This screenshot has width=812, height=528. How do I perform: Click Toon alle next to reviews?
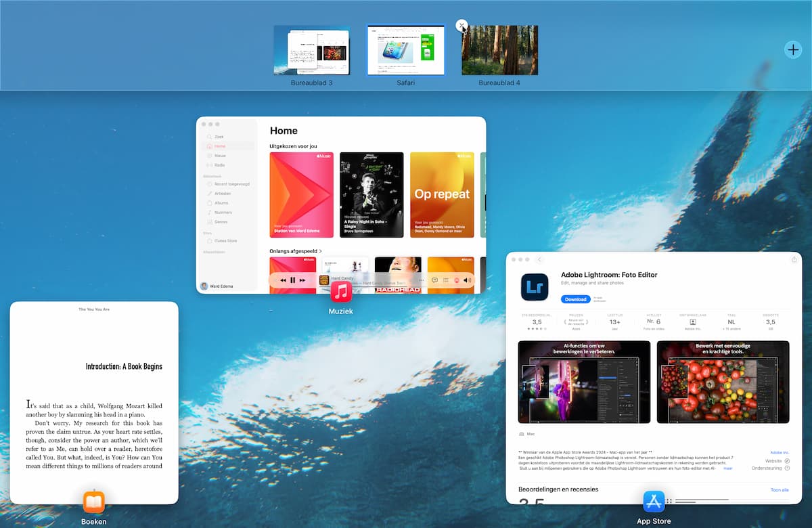click(780, 490)
